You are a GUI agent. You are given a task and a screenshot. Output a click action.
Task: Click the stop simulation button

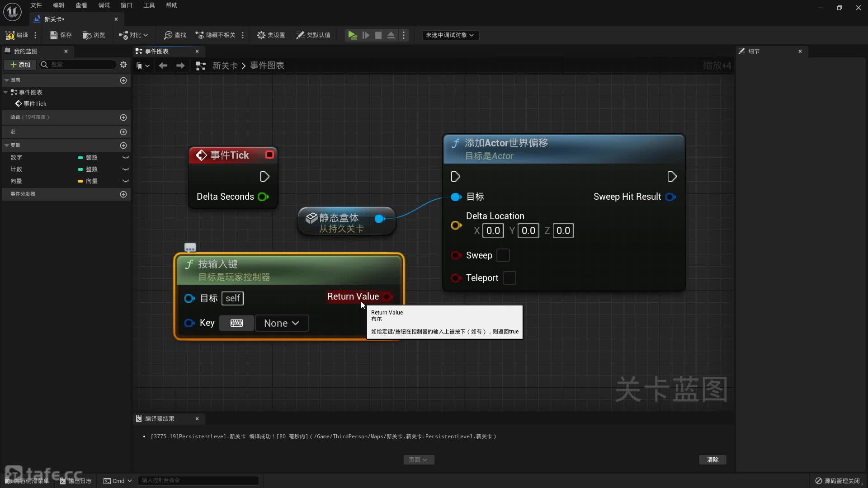coord(378,35)
